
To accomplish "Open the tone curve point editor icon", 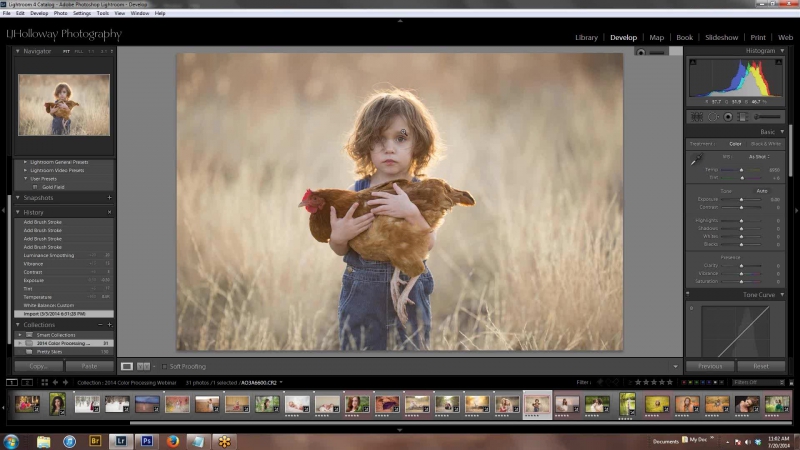I will 691,308.
